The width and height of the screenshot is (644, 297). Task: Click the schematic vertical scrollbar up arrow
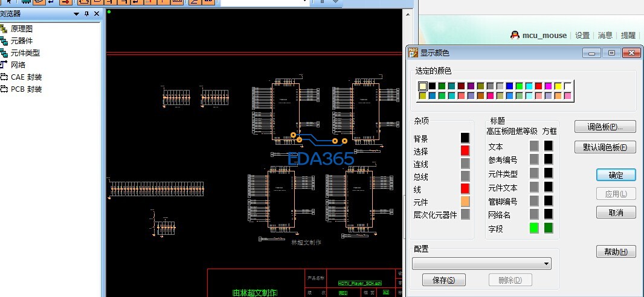[408, 14]
